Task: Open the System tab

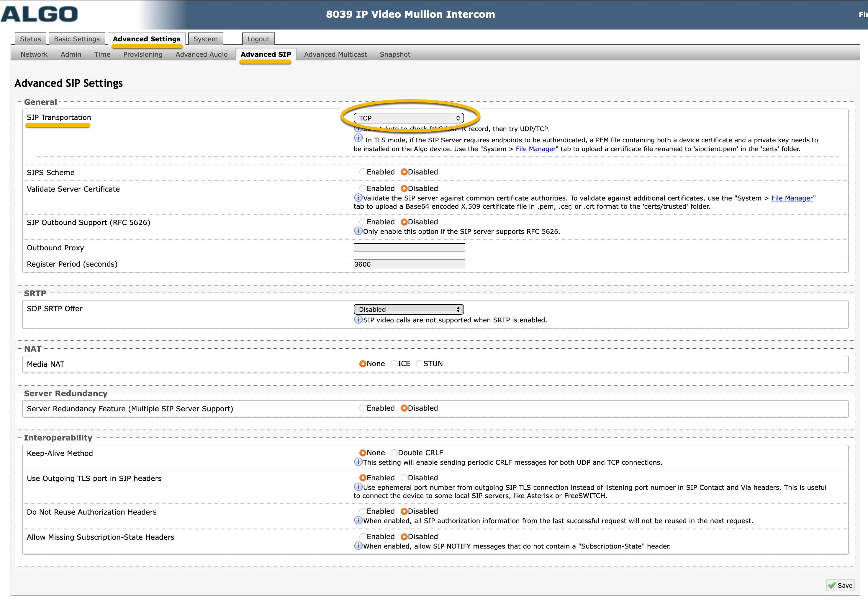Action: 206,39
